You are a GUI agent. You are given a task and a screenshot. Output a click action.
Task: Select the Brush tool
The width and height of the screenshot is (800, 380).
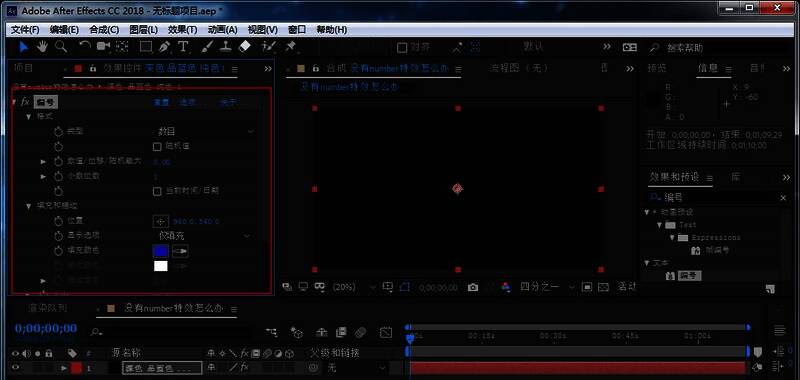(x=207, y=47)
